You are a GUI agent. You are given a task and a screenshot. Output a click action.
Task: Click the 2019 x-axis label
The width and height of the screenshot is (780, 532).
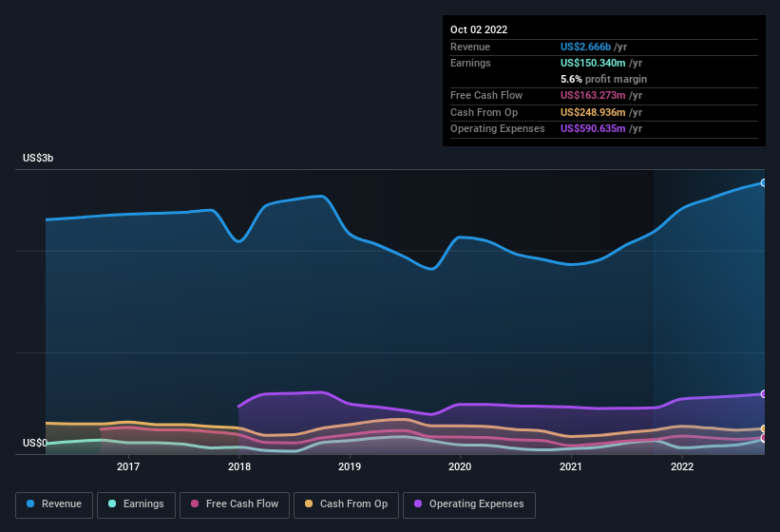coord(350,466)
